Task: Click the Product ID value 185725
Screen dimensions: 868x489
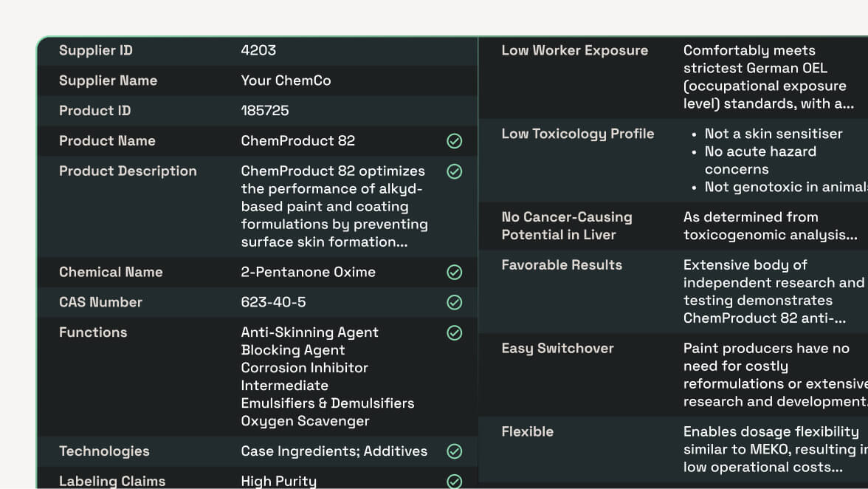Action: pos(265,111)
